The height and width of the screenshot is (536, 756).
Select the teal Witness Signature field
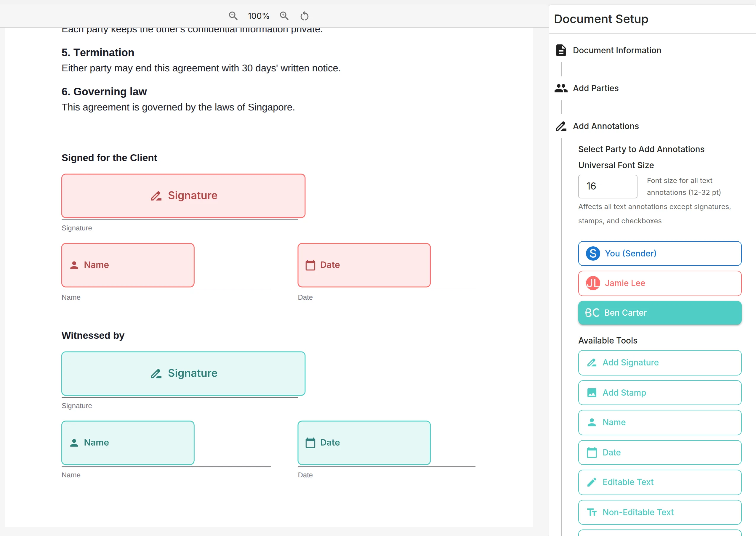coord(183,373)
